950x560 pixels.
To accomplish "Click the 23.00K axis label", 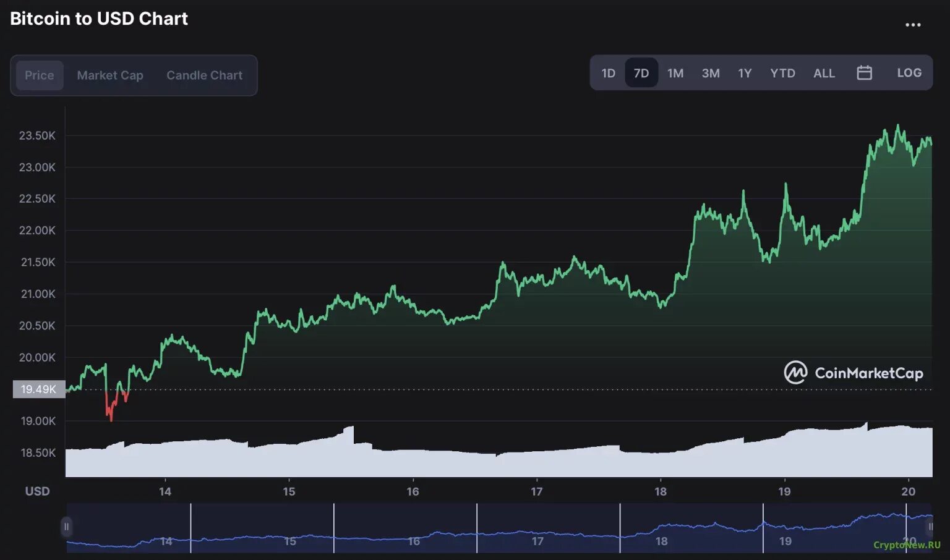I will [x=37, y=167].
